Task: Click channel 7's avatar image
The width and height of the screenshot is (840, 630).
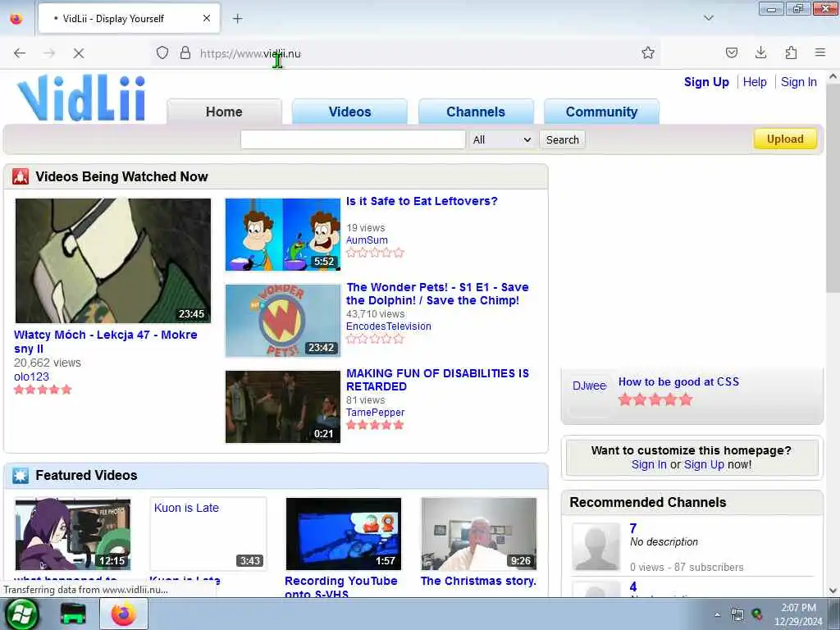Action: [596, 546]
